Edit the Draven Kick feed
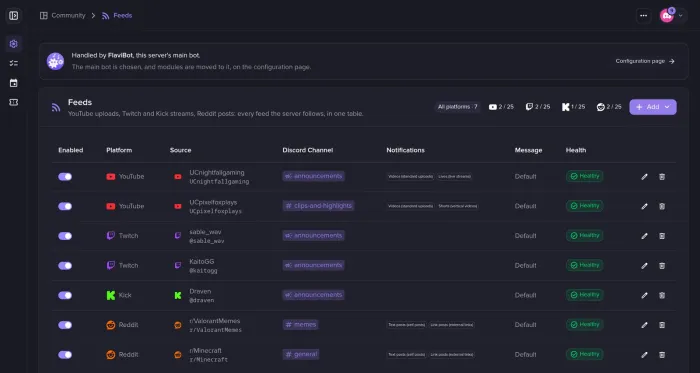The image size is (700, 373). pos(644,295)
